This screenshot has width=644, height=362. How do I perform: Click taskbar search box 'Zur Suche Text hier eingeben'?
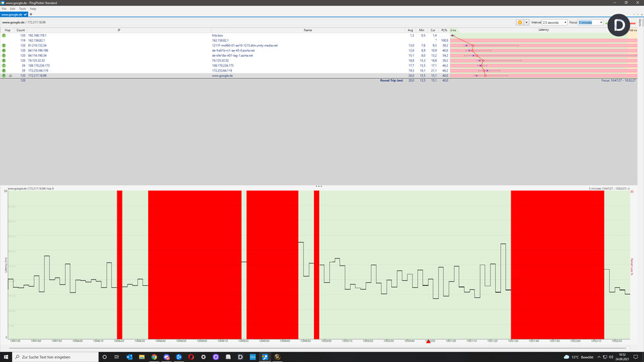coord(55,357)
